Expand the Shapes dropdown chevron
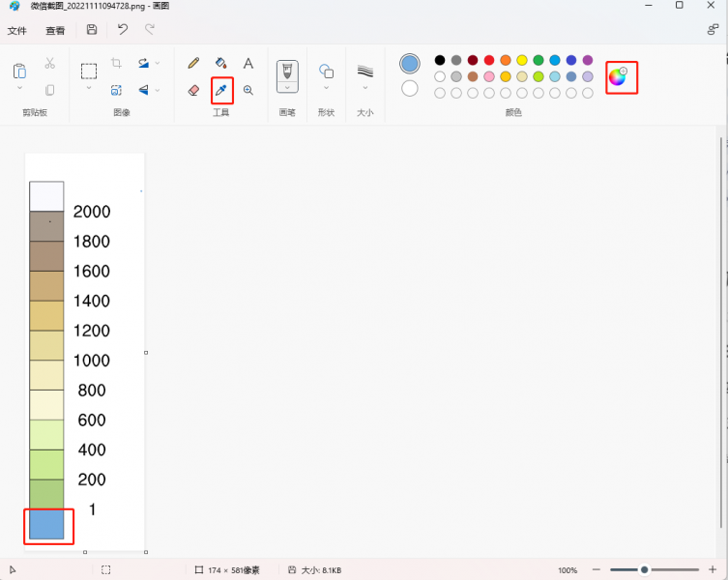728x580 pixels. [x=326, y=87]
